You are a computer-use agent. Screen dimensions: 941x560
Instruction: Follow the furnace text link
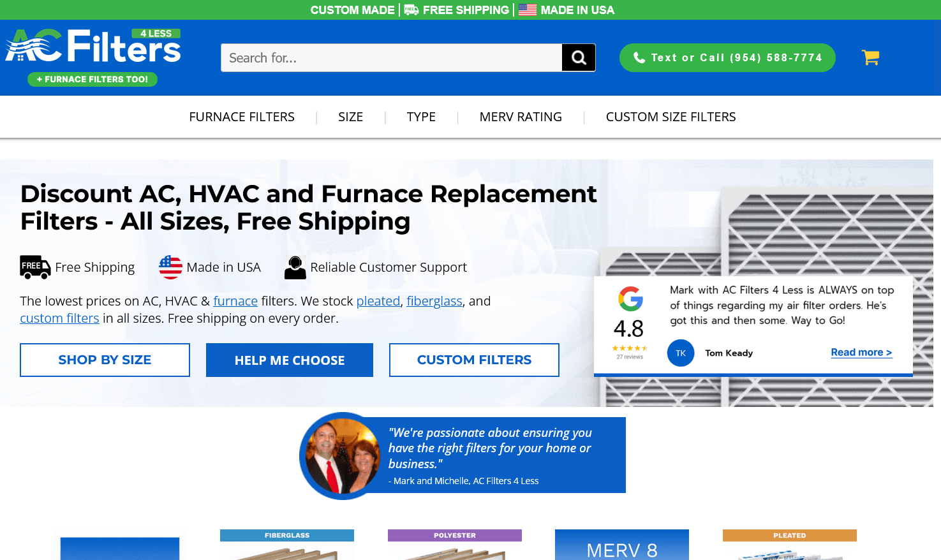pyautogui.click(x=235, y=301)
